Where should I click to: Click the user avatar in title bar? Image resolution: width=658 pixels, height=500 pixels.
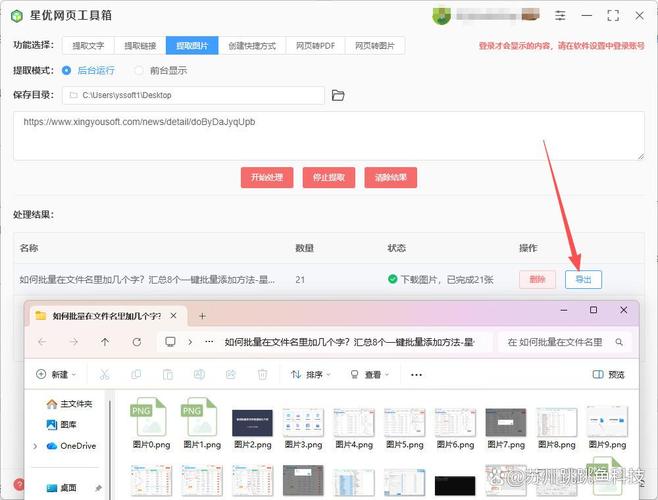[441, 16]
